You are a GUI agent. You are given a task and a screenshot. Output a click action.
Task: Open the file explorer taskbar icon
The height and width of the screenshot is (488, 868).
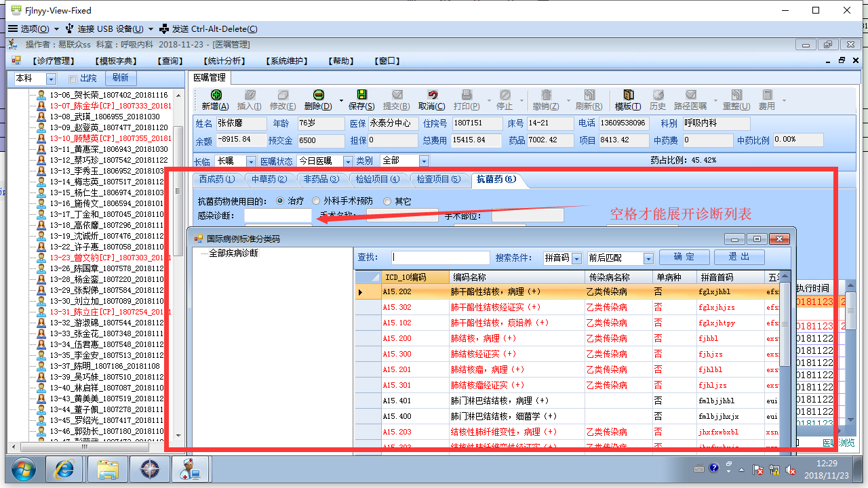pos(108,469)
